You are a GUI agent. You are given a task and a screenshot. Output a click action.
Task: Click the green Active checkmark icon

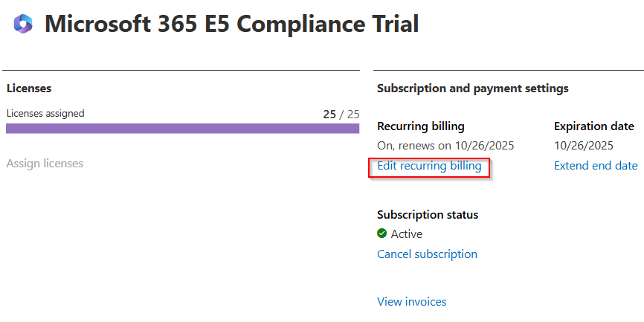pos(382,234)
